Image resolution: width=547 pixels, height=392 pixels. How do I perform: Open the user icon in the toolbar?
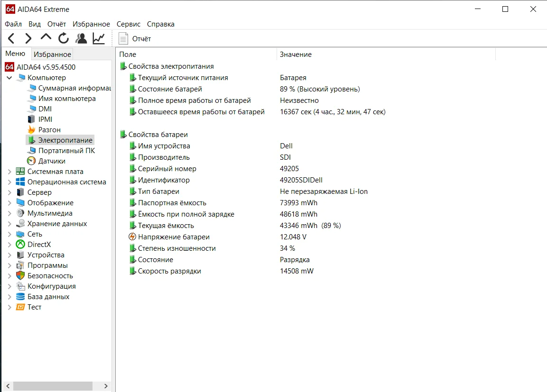[81, 38]
